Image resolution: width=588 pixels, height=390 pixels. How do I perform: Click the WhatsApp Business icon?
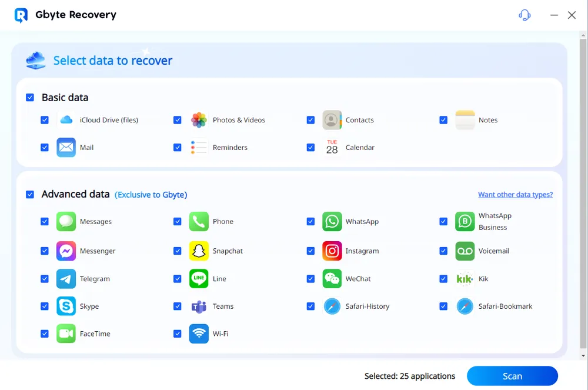(465, 221)
